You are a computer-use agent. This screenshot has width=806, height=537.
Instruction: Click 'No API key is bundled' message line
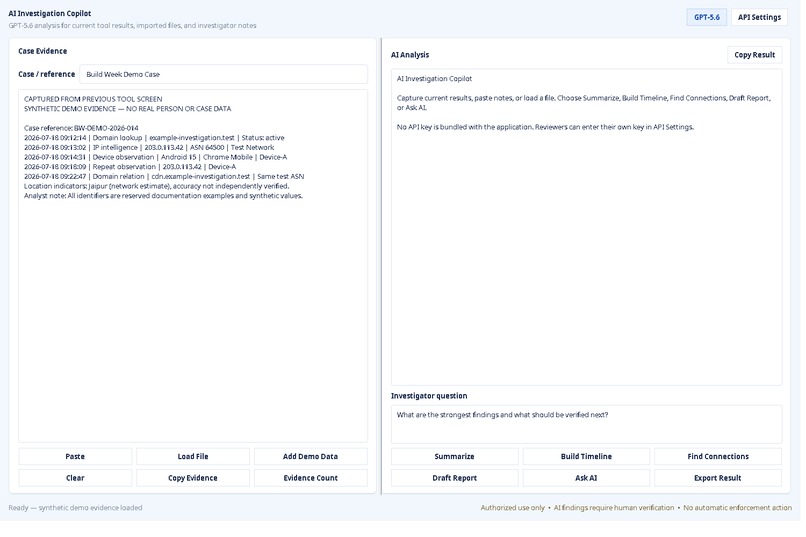545,127
